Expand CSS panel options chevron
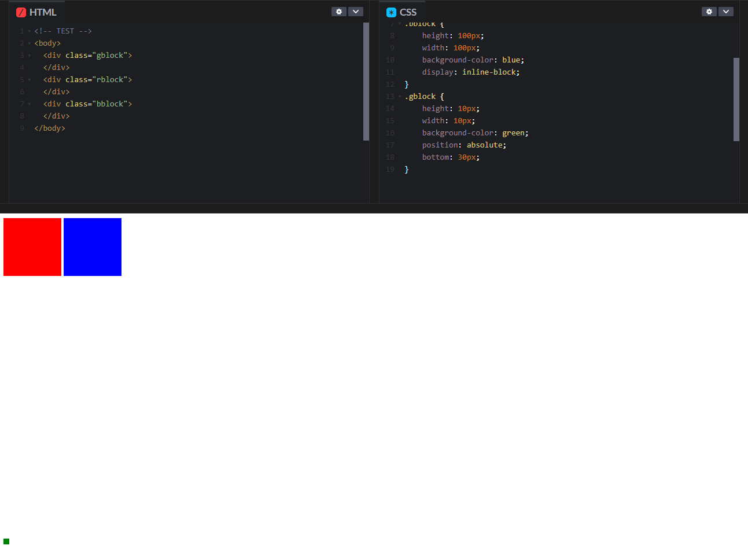 726,12
